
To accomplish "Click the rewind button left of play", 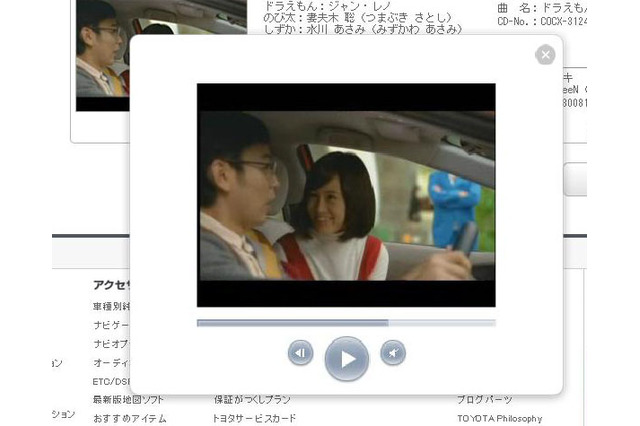I will click(301, 353).
